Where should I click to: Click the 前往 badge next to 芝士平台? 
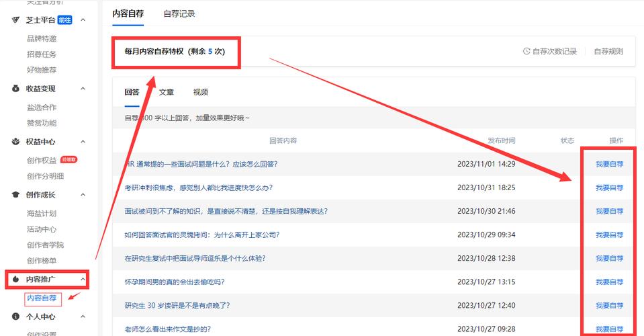(65, 19)
